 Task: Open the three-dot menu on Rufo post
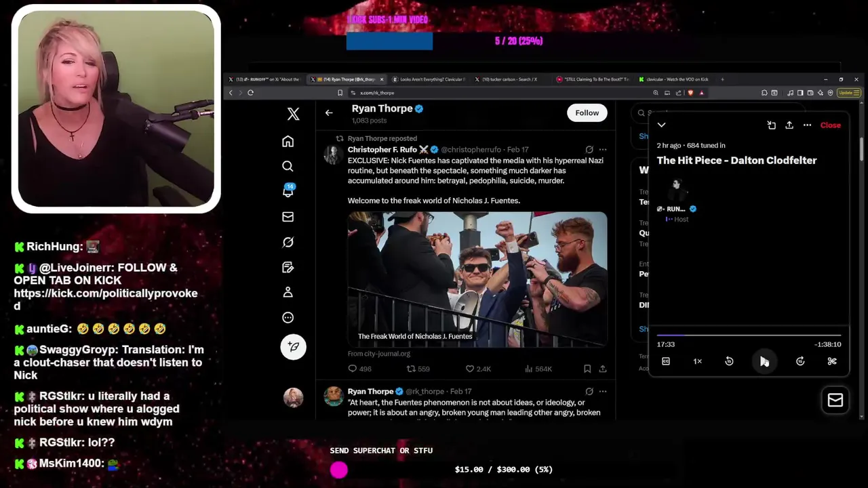(x=602, y=150)
